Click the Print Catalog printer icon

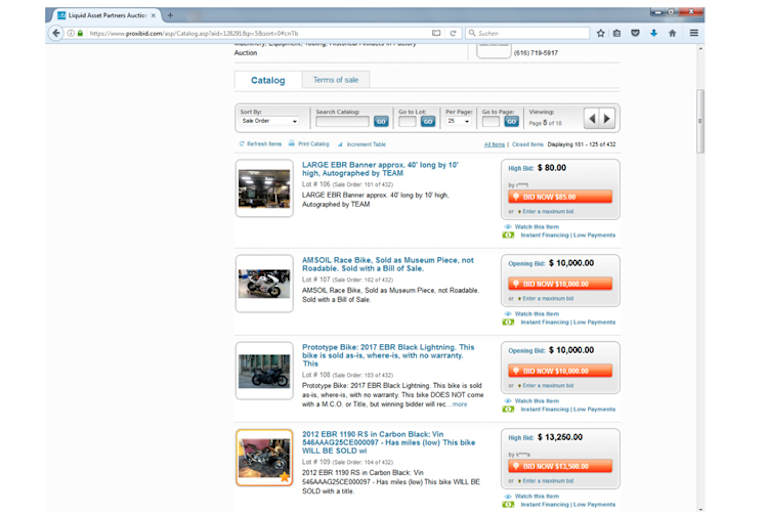coord(292,144)
